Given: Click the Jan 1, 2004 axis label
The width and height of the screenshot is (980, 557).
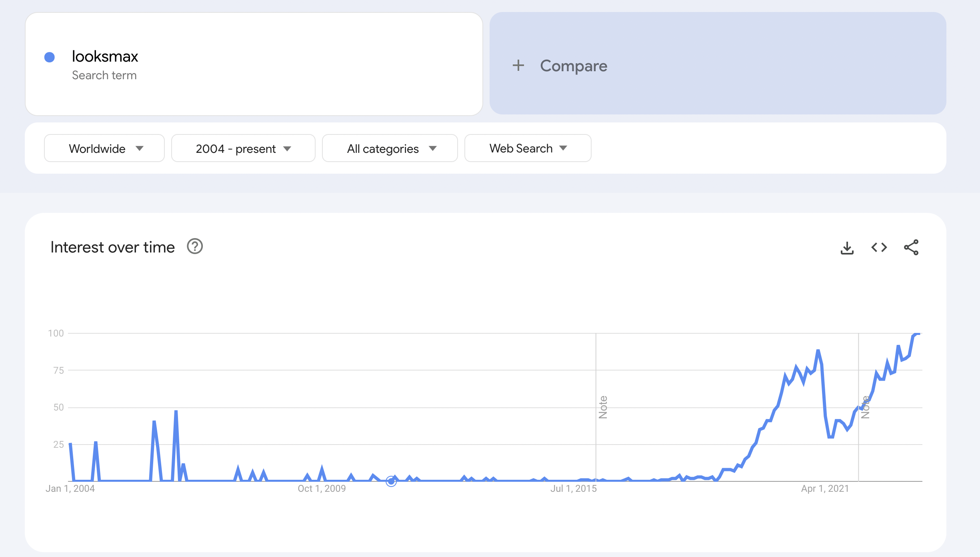Looking at the screenshot, I should point(70,489).
